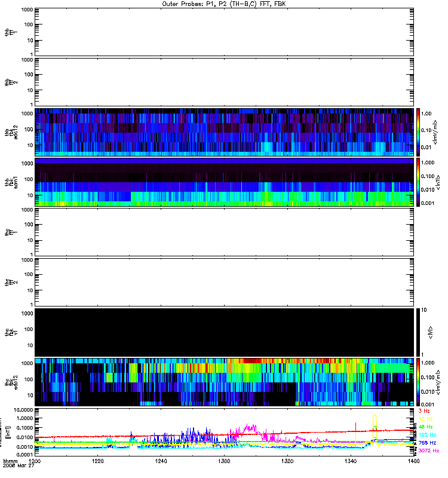Select the cyan '192 Hz' legend label
The height and width of the screenshot is (478, 448).
click(427, 435)
